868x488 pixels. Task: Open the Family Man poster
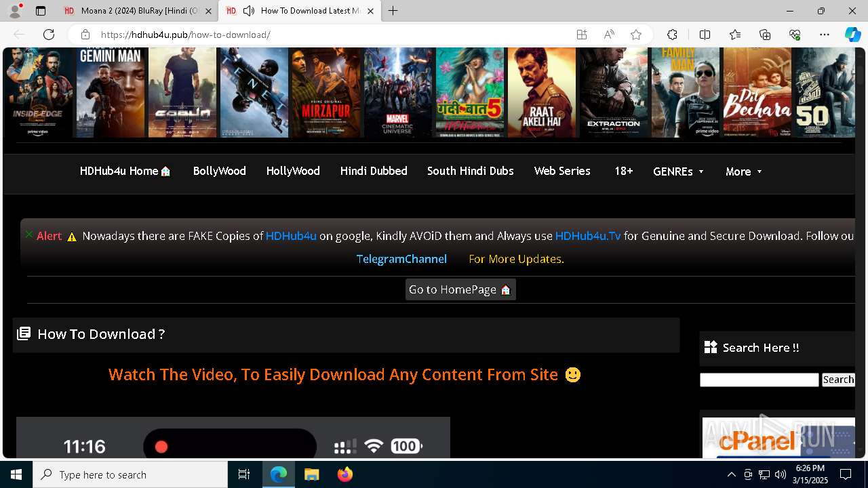click(x=686, y=92)
